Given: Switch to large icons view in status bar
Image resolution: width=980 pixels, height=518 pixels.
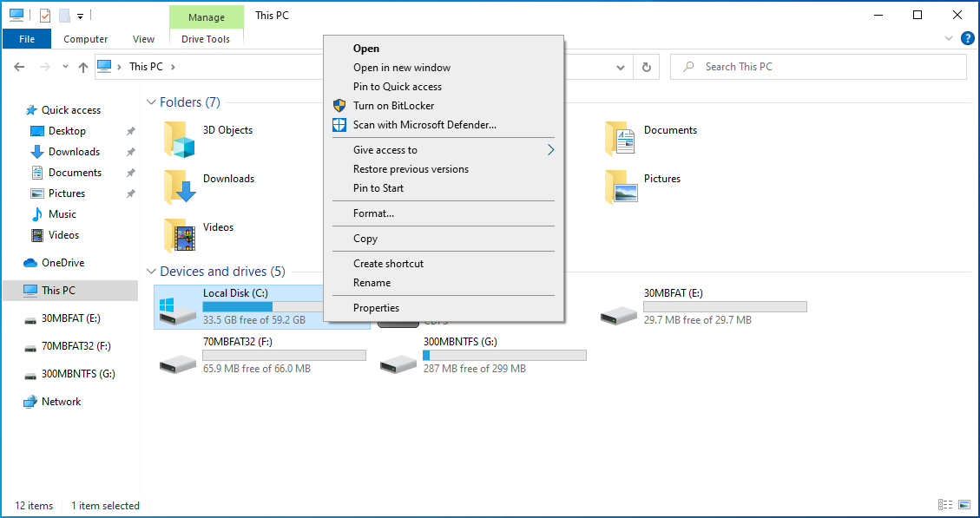Looking at the screenshot, I should click(x=964, y=505).
